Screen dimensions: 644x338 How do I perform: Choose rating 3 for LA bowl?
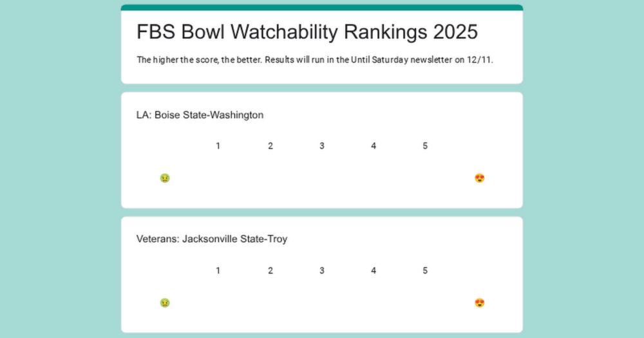click(322, 146)
